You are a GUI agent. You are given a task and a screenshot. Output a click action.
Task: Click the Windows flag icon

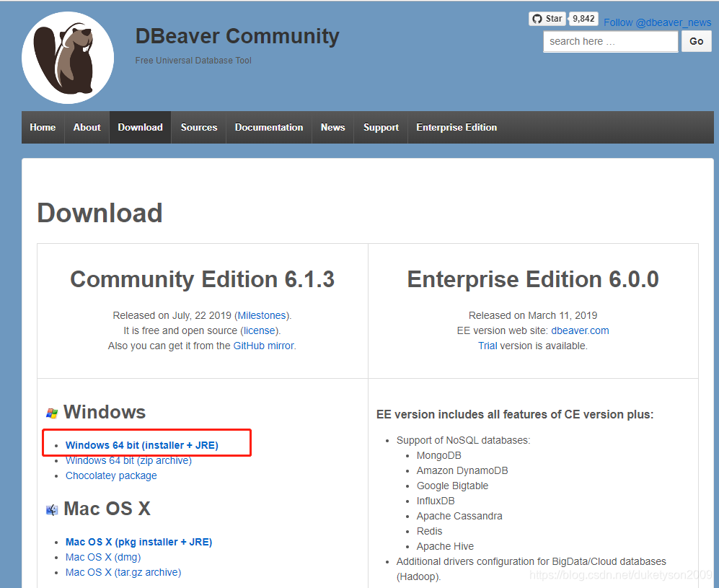(52, 413)
